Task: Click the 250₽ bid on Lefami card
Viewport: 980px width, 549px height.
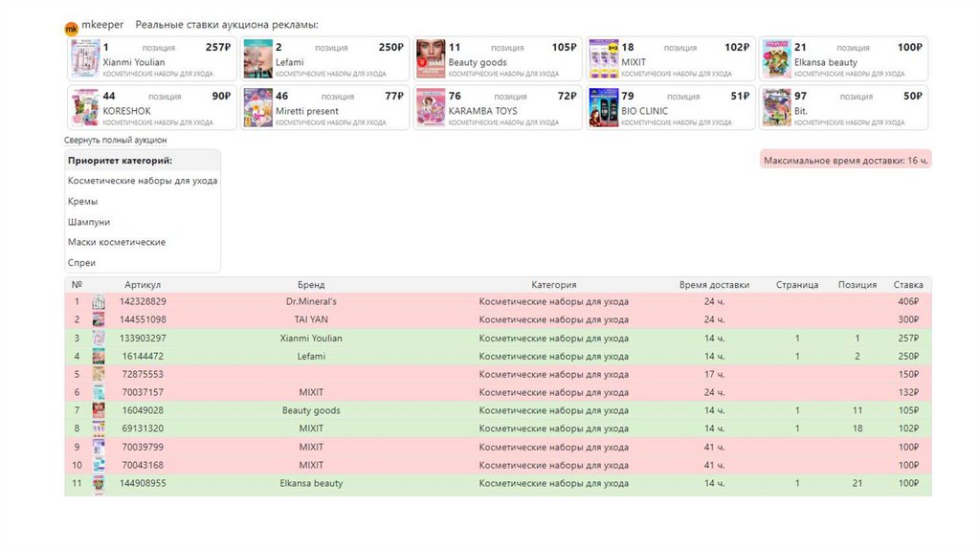Action: [391, 48]
